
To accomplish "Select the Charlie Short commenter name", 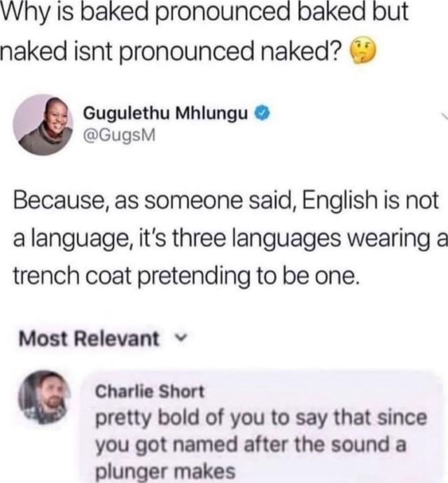I will [150, 391].
